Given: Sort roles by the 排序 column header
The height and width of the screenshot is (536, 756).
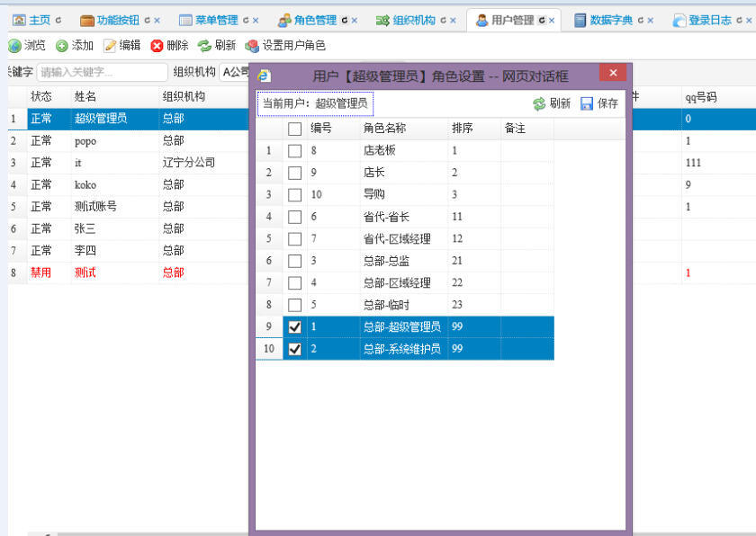Looking at the screenshot, I should click(462, 130).
